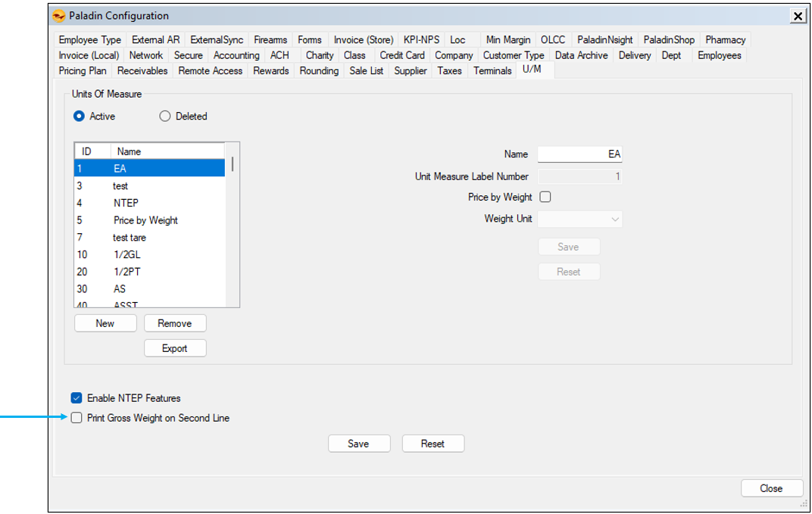Open the Credit Card tab
The width and height of the screenshot is (812, 514).
(x=401, y=55)
